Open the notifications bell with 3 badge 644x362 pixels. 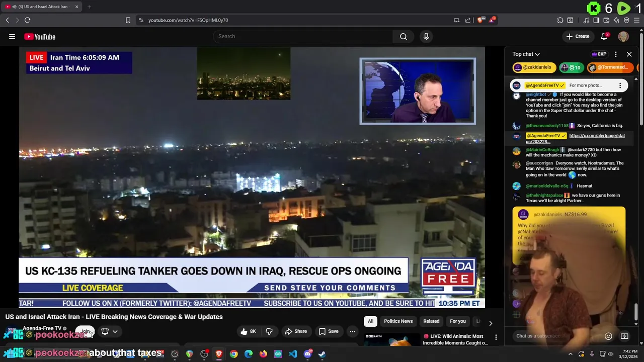click(604, 36)
